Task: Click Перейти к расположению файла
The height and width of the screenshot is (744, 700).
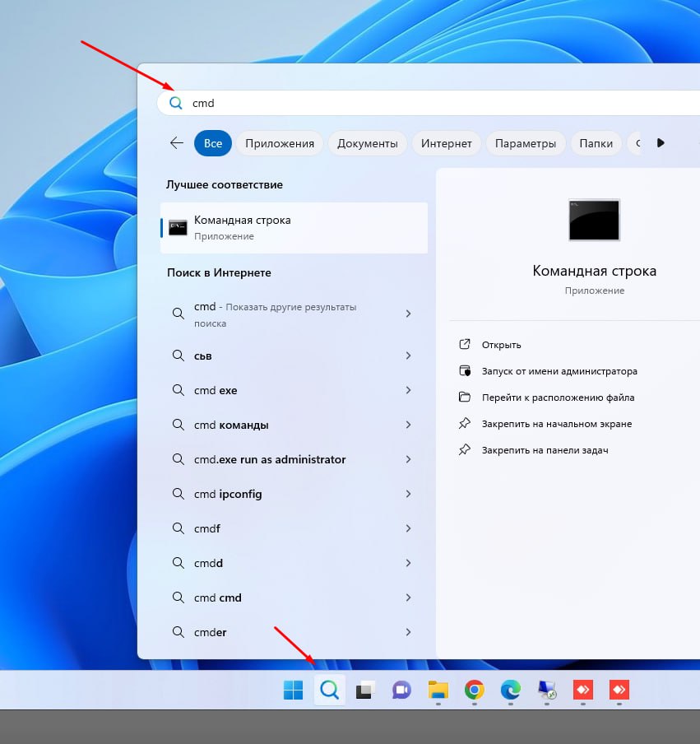Action: pos(559,398)
